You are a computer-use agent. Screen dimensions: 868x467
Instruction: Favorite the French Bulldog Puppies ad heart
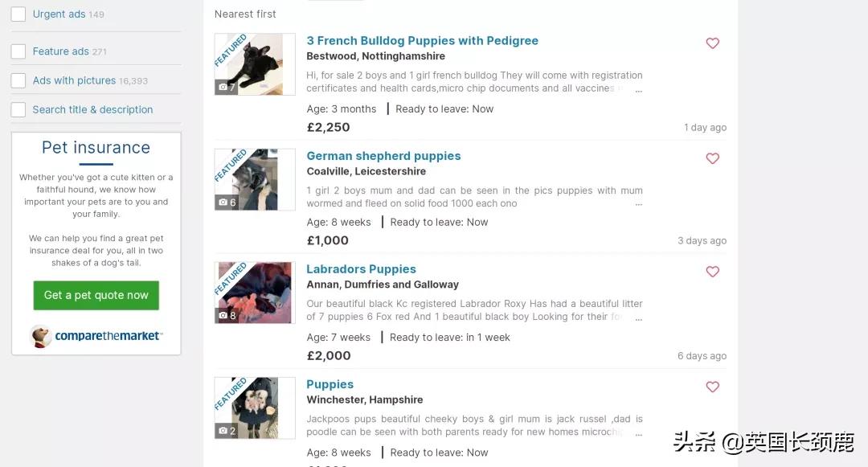point(712,43)
